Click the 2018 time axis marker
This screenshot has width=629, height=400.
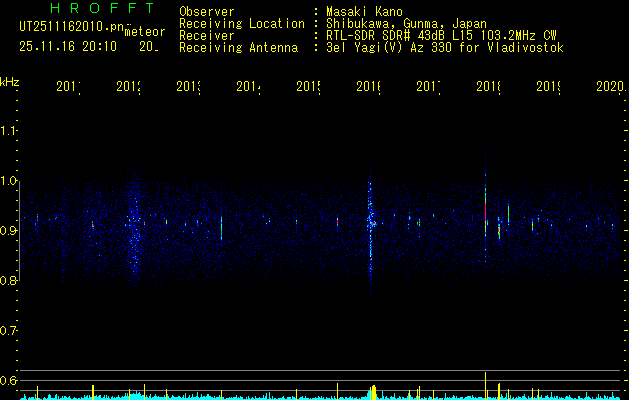(x=489, y=86)
